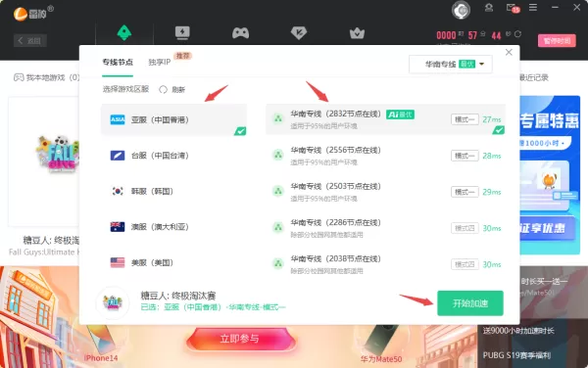Click the green node icon of the 2038-node line
The height and width of the screenshot is (368, 588).
coord(278,263)
